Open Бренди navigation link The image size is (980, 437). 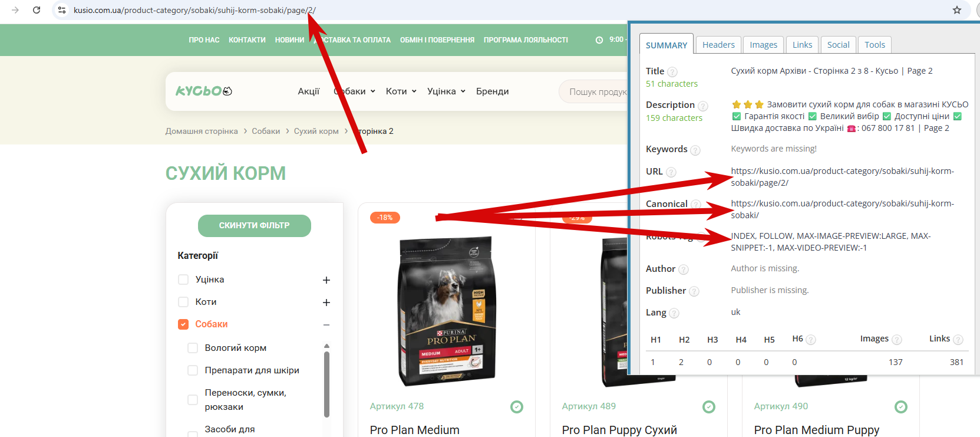pos(492,91)
